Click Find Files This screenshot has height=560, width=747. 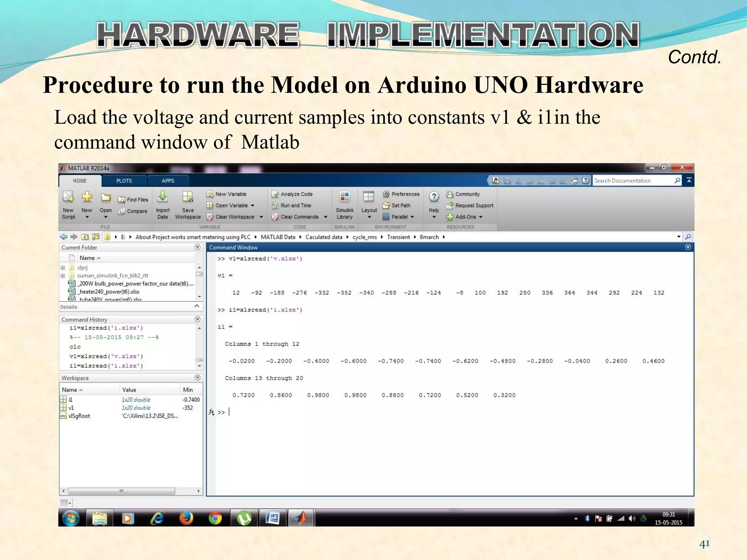coord(133,200)
